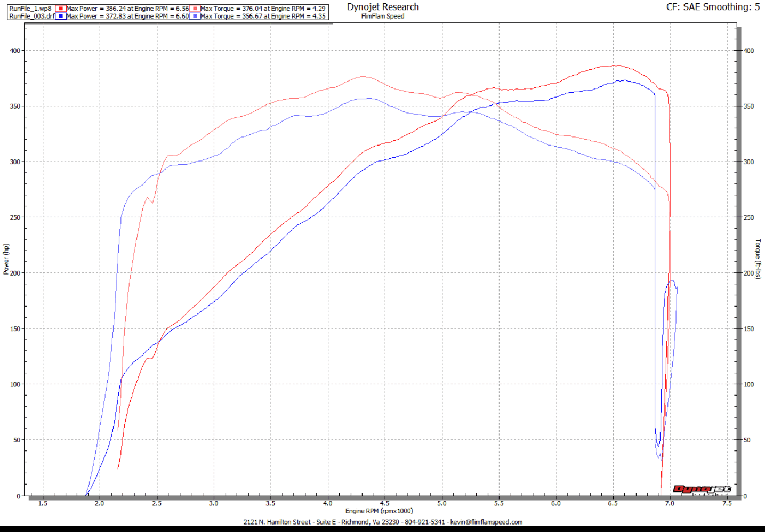Click the 1.5 tick on the RPM axis
Screen dimensions: 765x532
coord(43,503)
